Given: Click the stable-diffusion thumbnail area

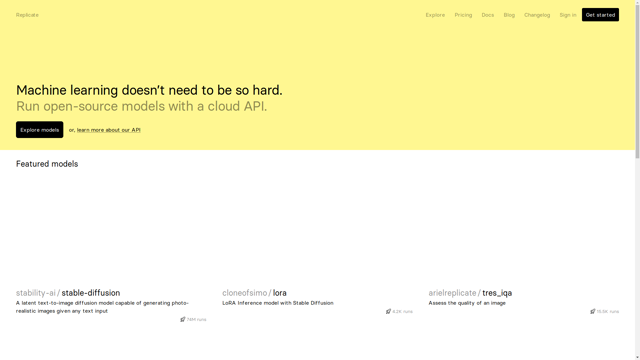Looking at the screenshot, I should click(x=111, y=229).
